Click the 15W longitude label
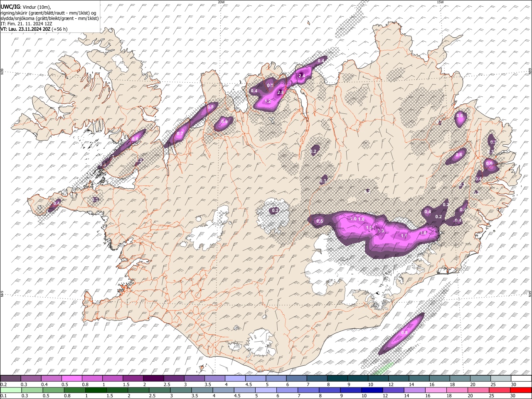The width and height of the screenshot is (532, 399). (x=440, y=2)
